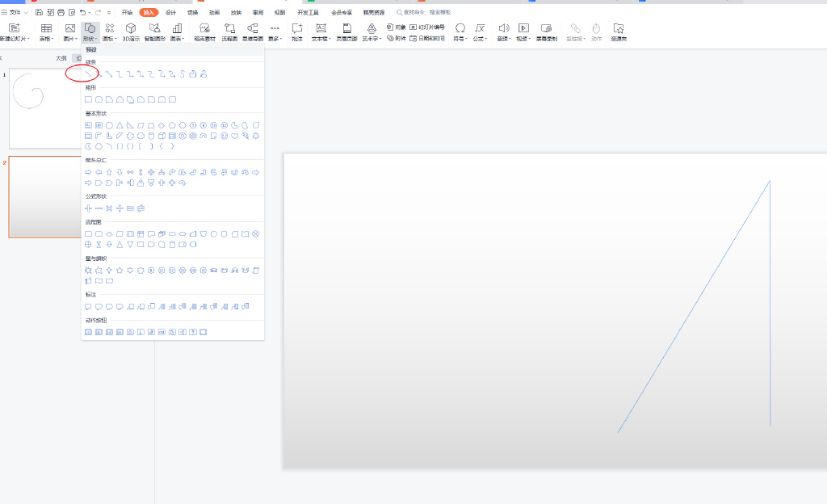Expand the chart dropdown
The width and height of the screenshot is (827, 504).
click(177, 31)
